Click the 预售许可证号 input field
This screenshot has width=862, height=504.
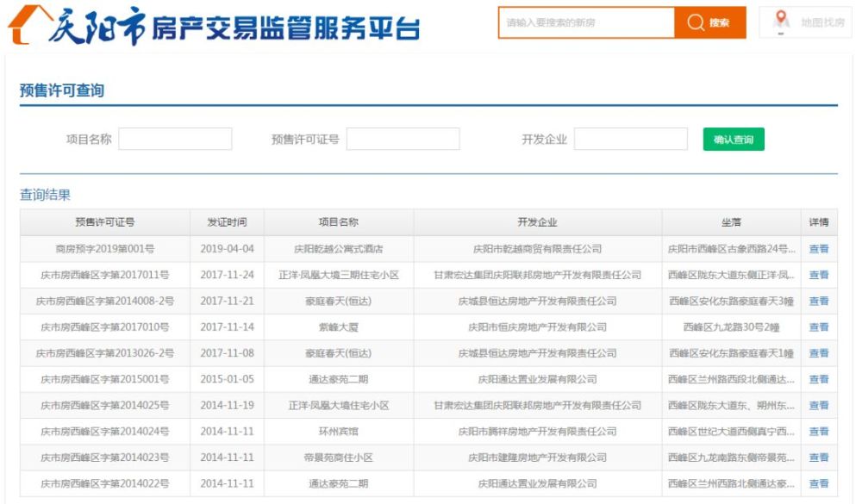[x=403, y=139]
